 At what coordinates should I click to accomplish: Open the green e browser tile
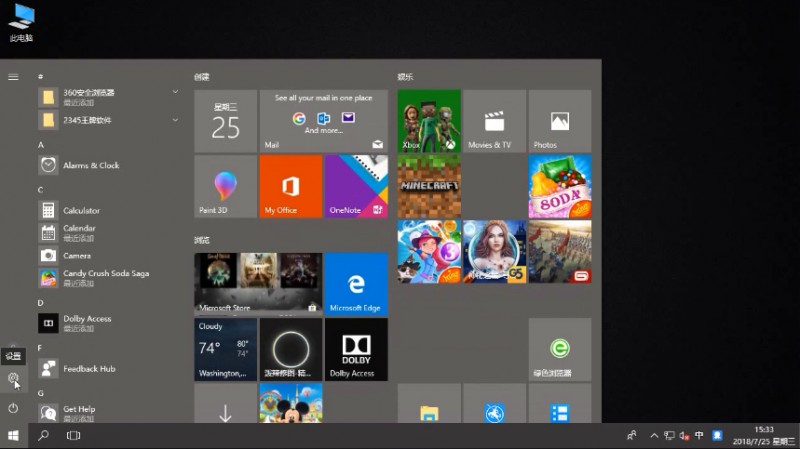point(560,350)
